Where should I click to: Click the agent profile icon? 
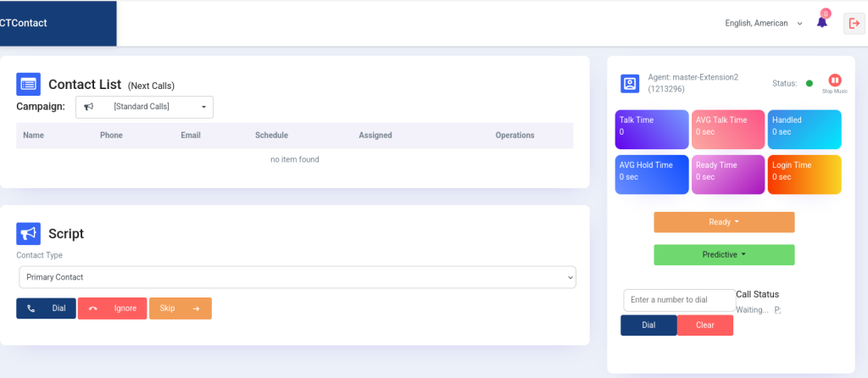tap(630, 83)
